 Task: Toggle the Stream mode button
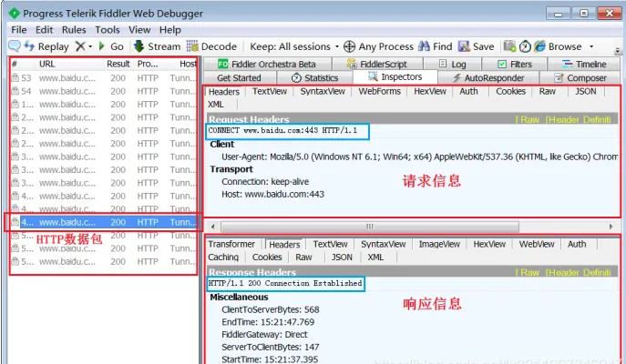tap(157, 46)
